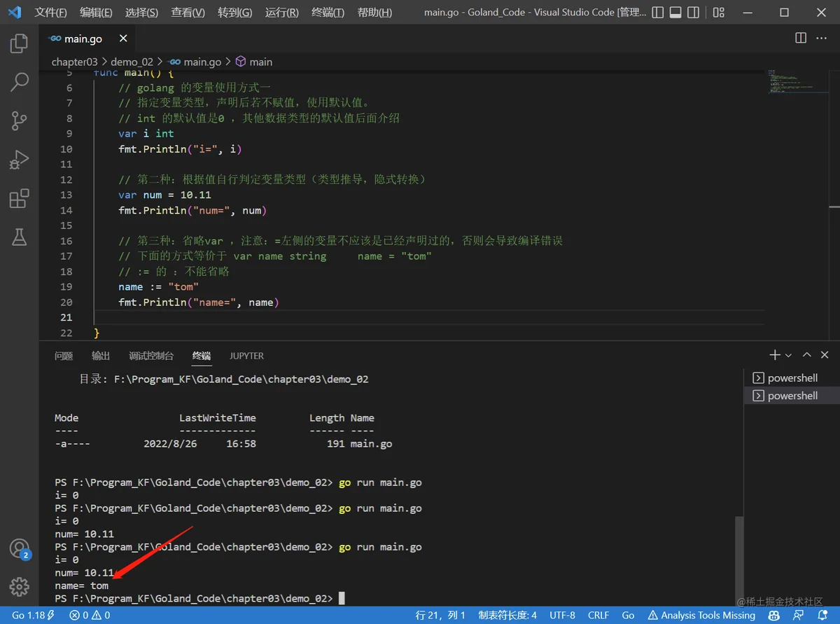Screen dimensions: 840x624
Task: Switch to the 输出 panel tab
Action: click(x=101, y=356)
